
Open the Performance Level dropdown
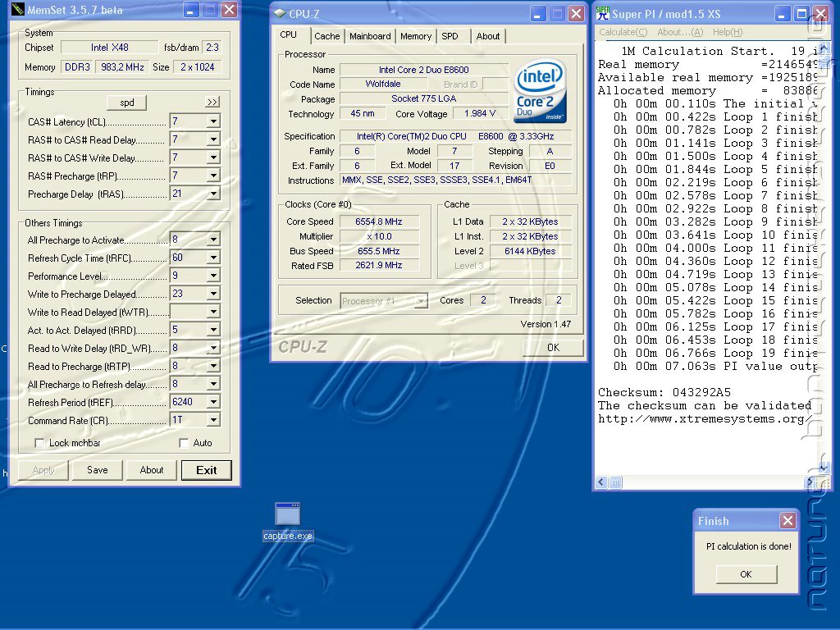[213, 276]
